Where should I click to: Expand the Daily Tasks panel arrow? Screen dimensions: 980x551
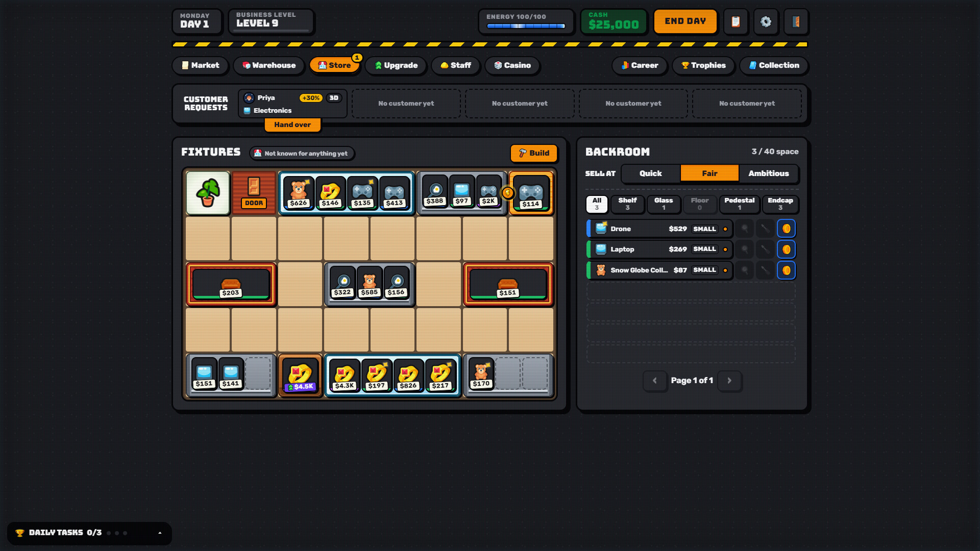(x=160, y=533)
